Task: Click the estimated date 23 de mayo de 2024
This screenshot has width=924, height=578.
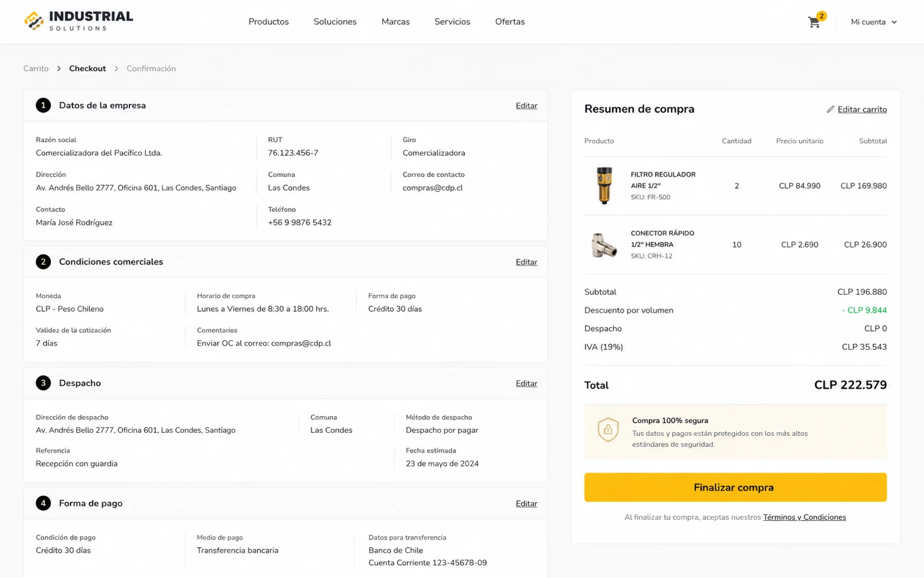Action: click(442, 464)
